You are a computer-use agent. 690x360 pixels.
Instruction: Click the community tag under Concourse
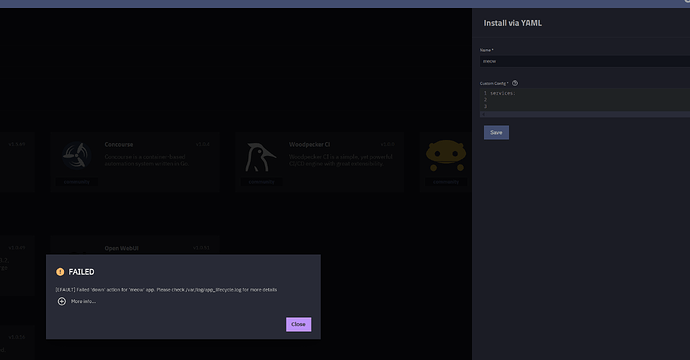point(77,182)
